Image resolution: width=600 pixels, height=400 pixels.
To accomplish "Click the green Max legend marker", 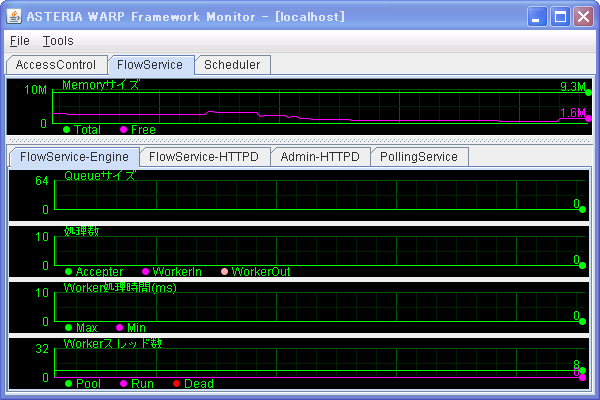I will (x=69, y=328).
